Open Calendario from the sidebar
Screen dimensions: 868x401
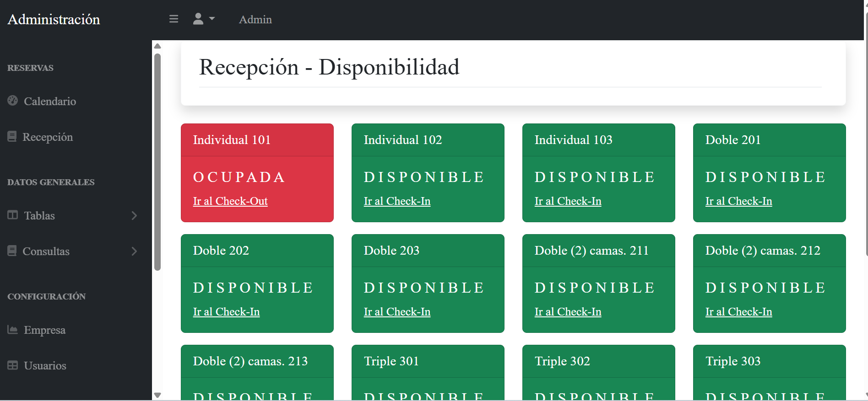(x=50, y=101)
